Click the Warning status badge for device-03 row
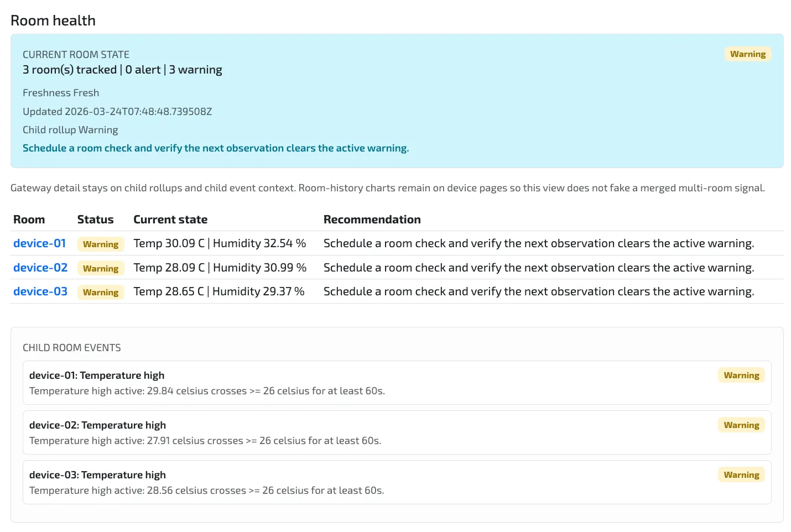Image resolution: width=791 pixels, height=532 pixels. pos(100,292)
